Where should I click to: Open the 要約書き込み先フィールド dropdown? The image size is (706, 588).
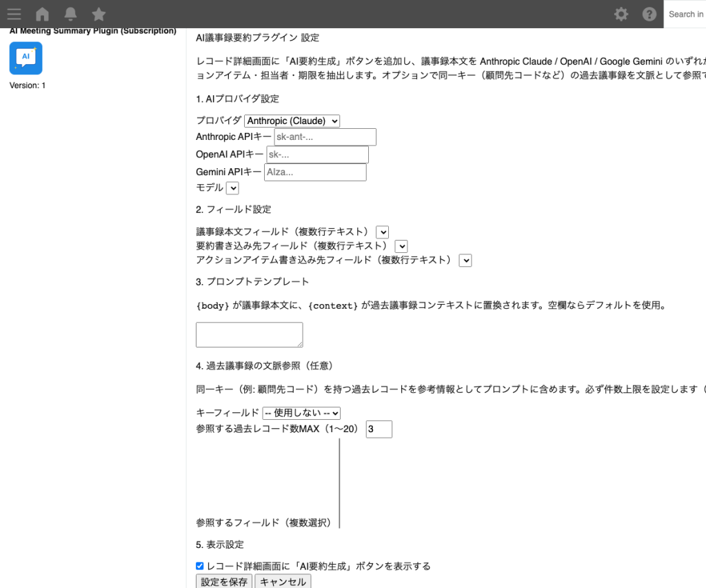pos(401,246)
